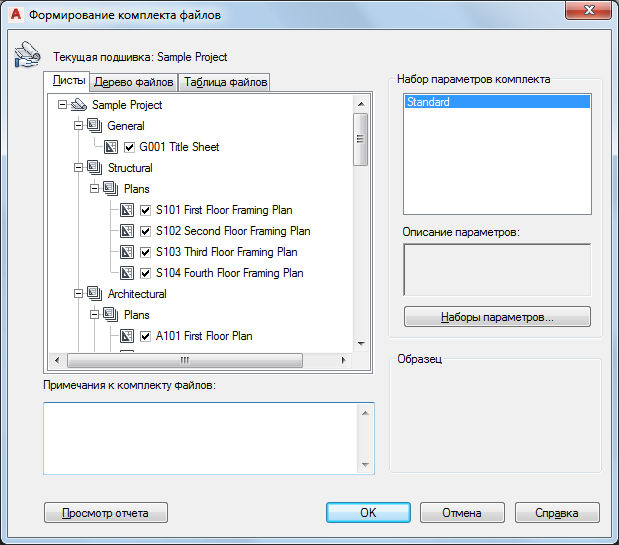Collapse the Sample Project root node

(62, 105)
